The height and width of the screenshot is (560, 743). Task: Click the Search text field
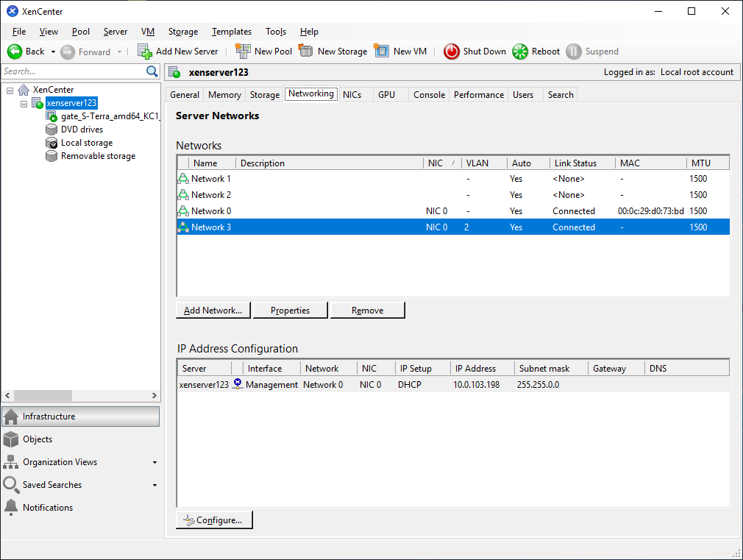pyautogui.click(x=74, y=71)
